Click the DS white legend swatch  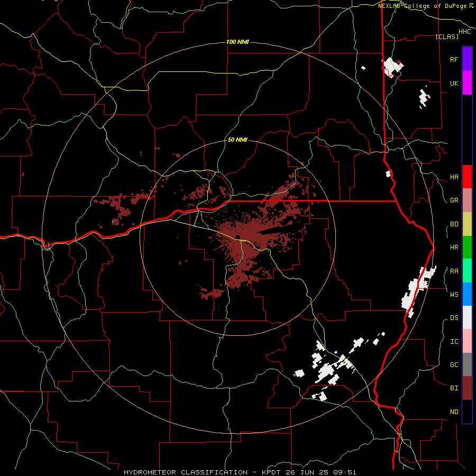tap(467, 317)
